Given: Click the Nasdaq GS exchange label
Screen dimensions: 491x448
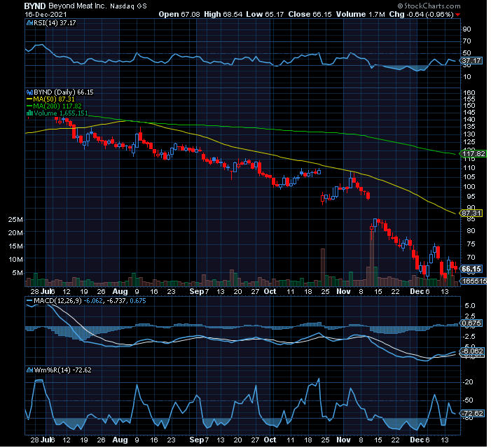Looking at the screenshot, I should pyautogui.click(x=128, y=6).
